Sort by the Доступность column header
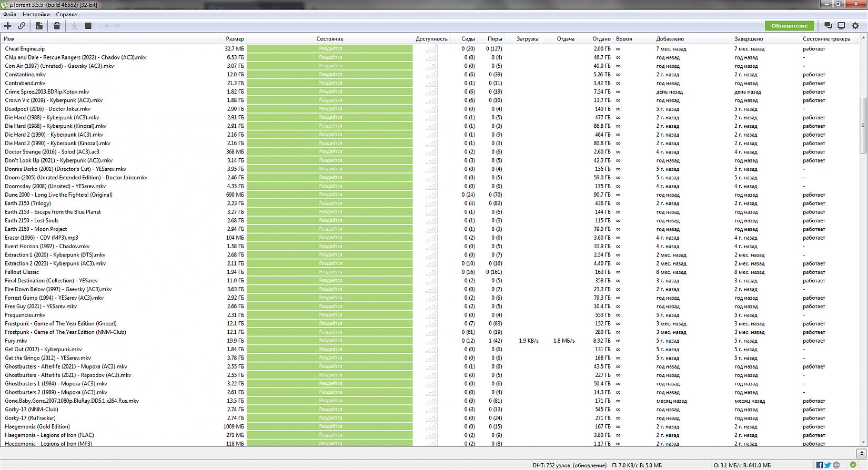The image size is (868, 470). click(x=431, y=39)
